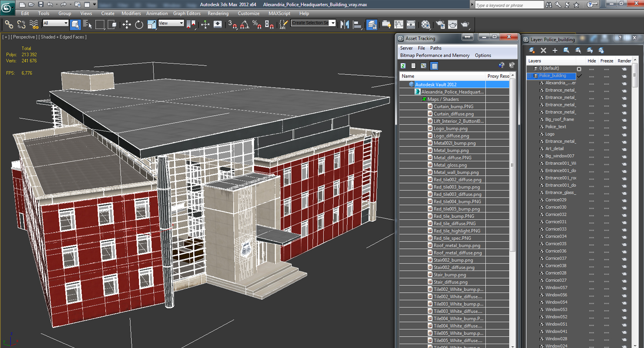Click Delete Layer X icon in Layer panel

pos(543,50)
